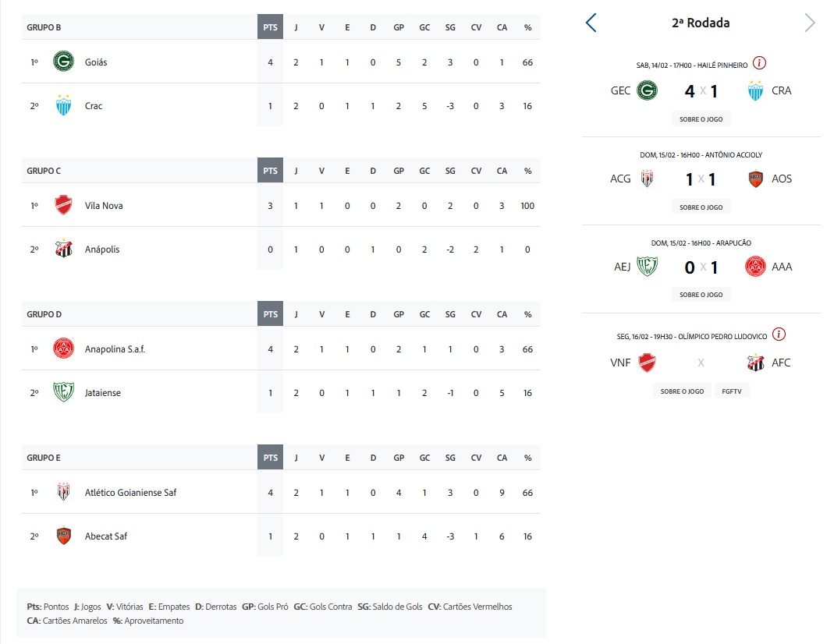Click the Goiás club crest in Grupo B
834x644 pixels.
pyautogui.click(x=63, y=62)
